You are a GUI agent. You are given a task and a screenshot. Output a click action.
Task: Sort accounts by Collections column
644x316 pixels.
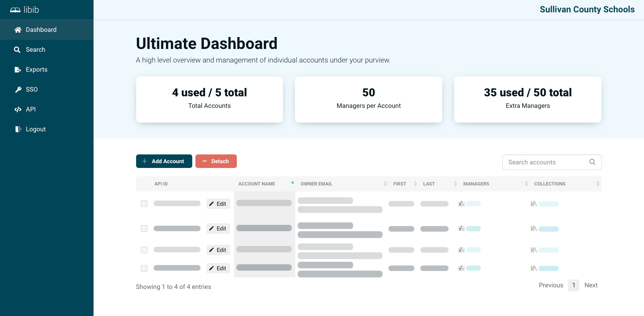550,184
